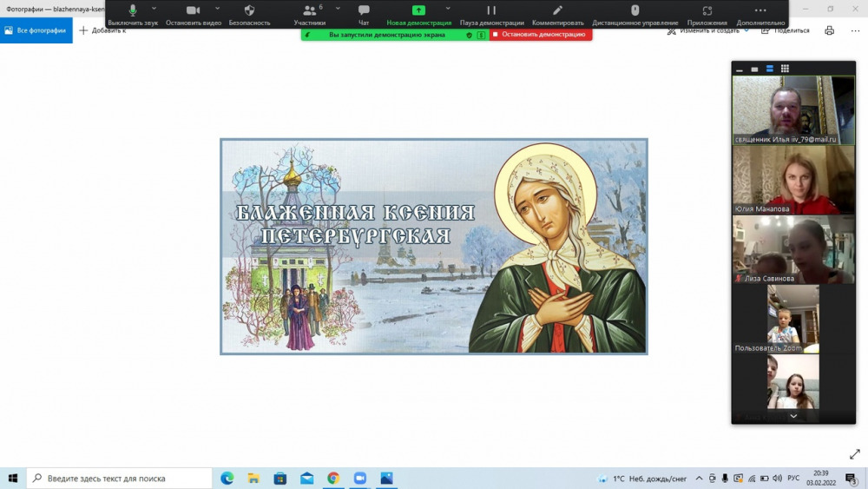The width and height of the screenshot is (868, 489).
Task: Open Дополнительно three-dot menu
Action: pos(760,15)
